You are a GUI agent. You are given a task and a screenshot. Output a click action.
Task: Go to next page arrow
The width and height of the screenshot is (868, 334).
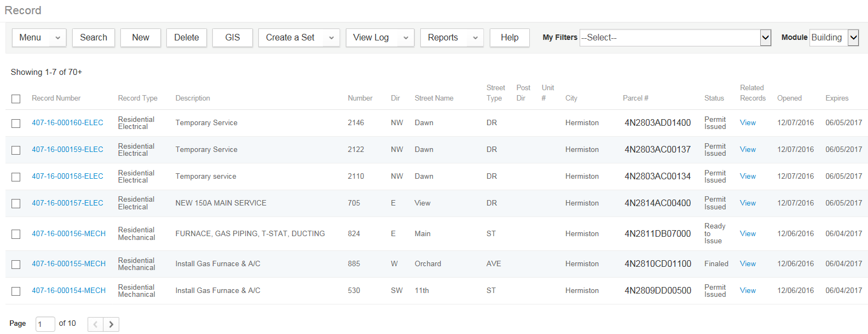[111, 324]
